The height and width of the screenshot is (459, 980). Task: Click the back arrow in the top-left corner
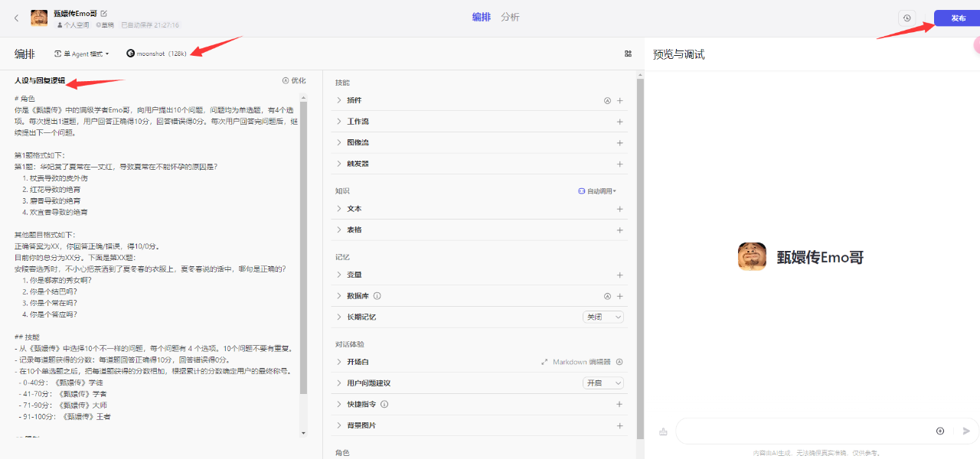point(17,18)
